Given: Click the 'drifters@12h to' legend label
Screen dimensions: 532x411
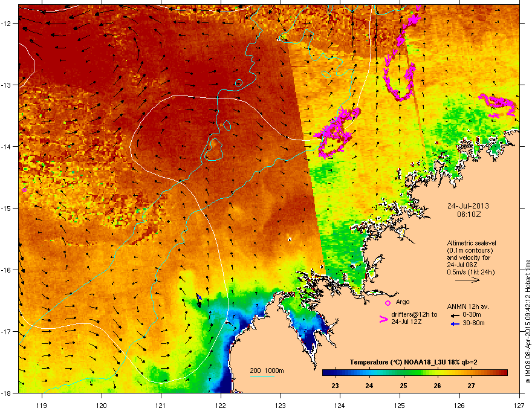Looking at the screenshot, I should (x=414, y=314).
